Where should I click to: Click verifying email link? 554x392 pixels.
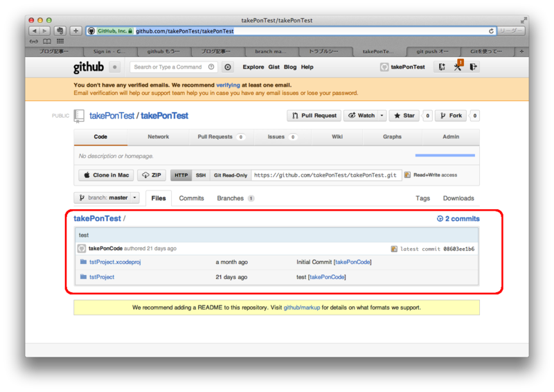point(228,85)
